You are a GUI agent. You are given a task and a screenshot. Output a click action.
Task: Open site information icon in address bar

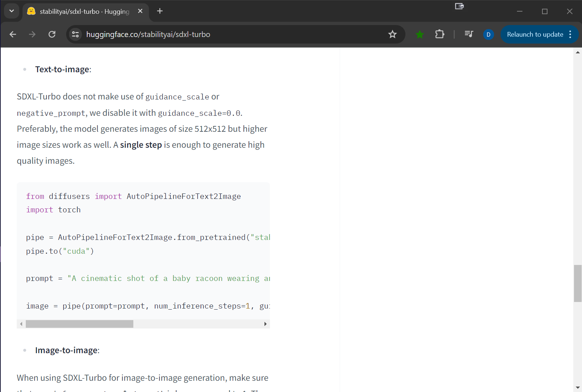(x=75, y=34)
